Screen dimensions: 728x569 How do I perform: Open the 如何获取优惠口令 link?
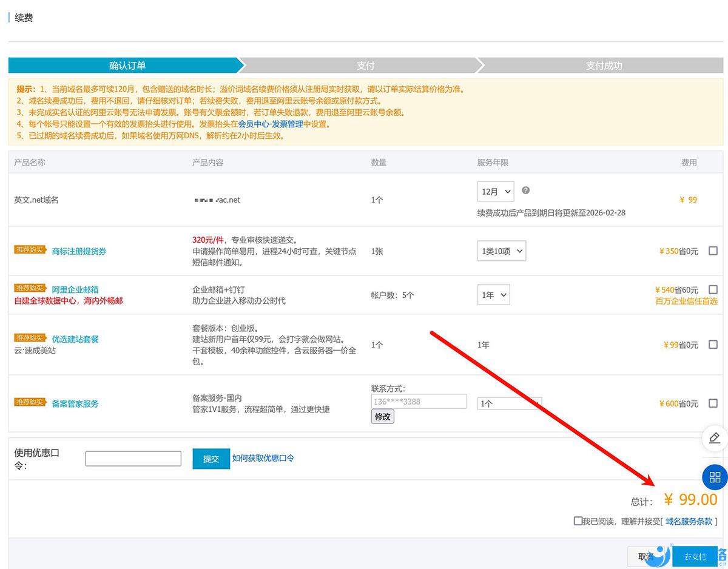click(263, 459)
